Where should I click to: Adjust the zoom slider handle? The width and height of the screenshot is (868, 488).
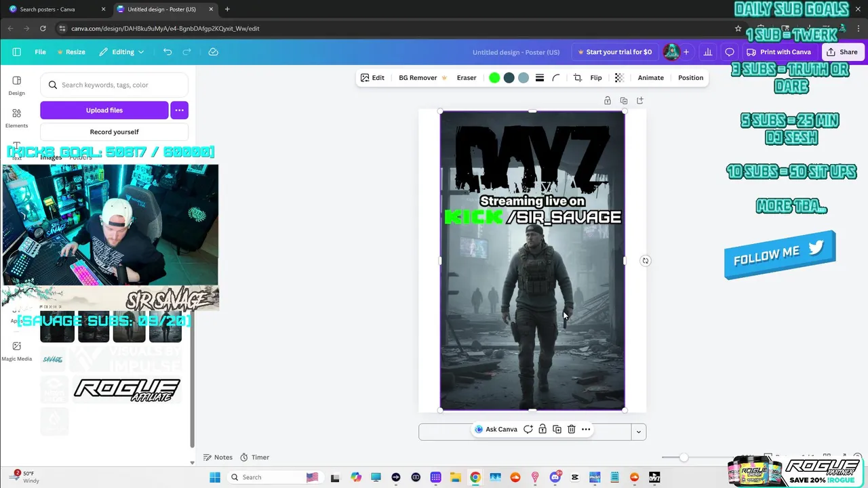(684, 457)
